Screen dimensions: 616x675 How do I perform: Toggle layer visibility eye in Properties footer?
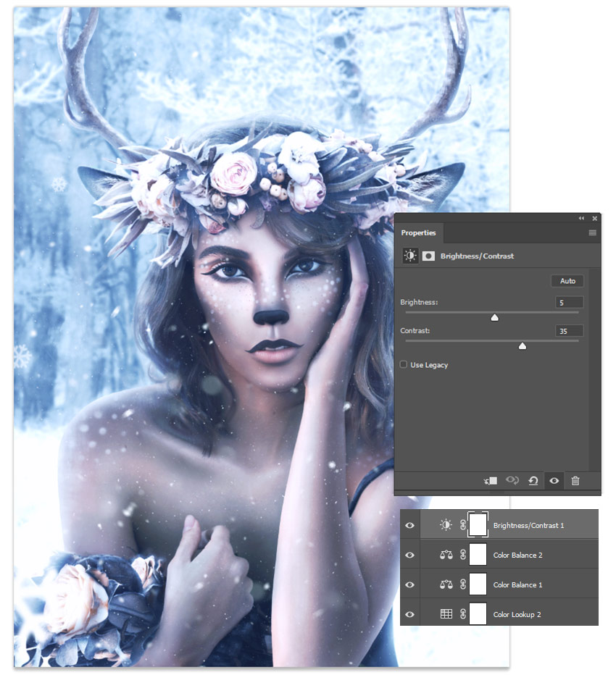[x=554, y=480]
